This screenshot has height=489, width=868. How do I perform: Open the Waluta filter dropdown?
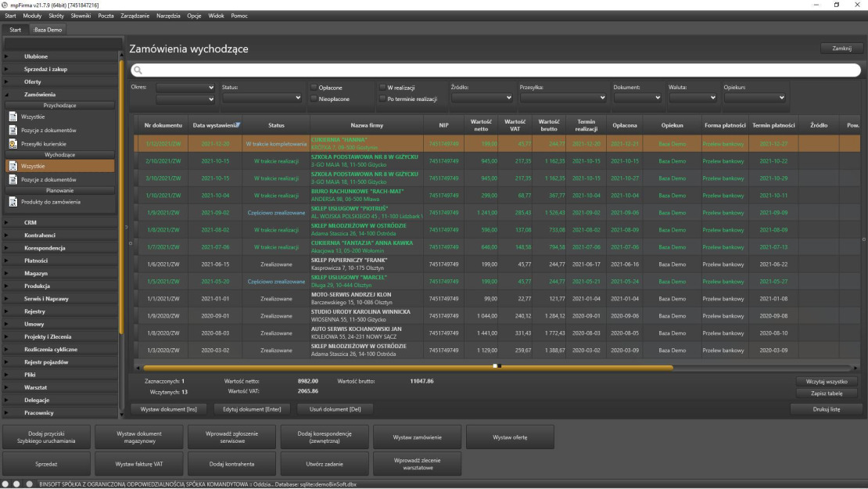pyautogui.click(x=693, y=98)
